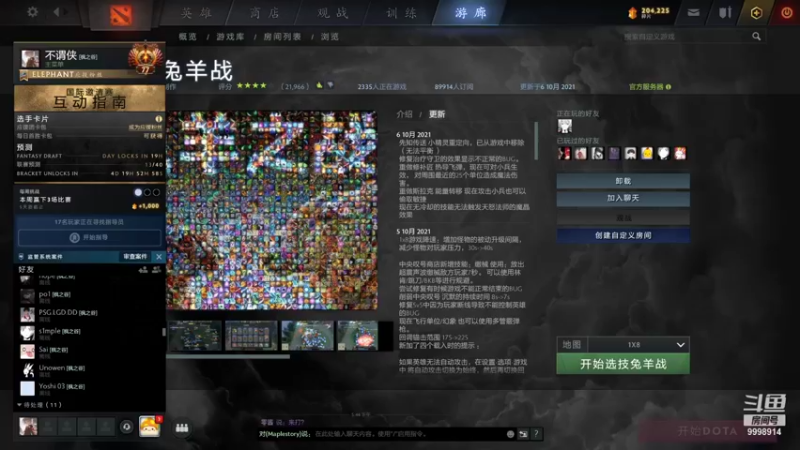
Task: Switch to 英雄 heroes tab
Action: [x=196, y=13]
